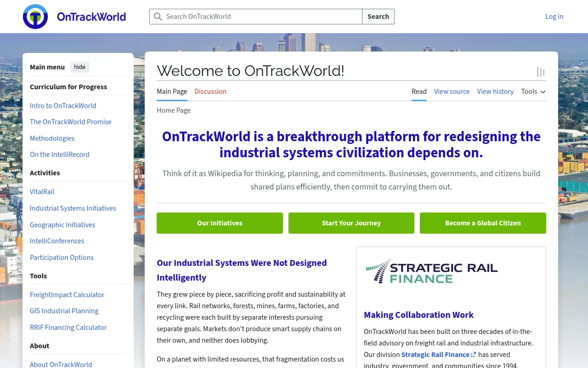Screen dimensions: 588x368
Task: Open About OnTrackWorld sidebar link
Action: (x=61, y=364)
